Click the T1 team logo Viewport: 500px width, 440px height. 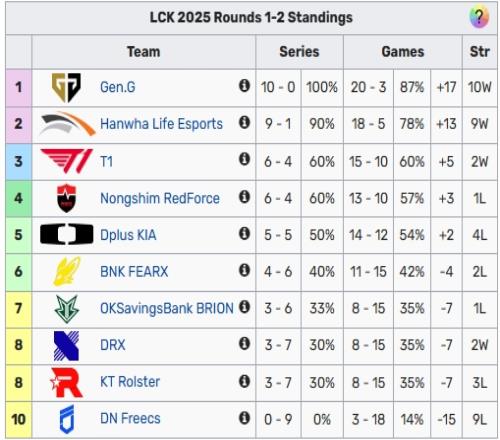coord(66,161)
